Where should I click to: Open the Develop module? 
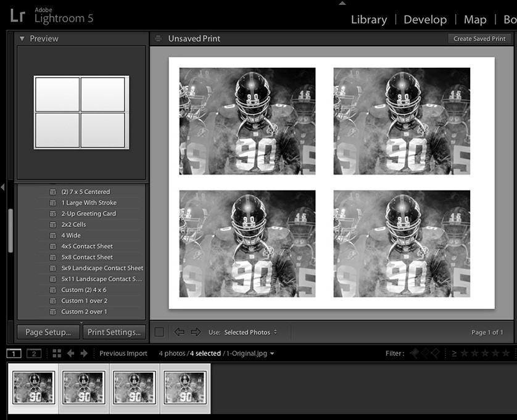425,19
